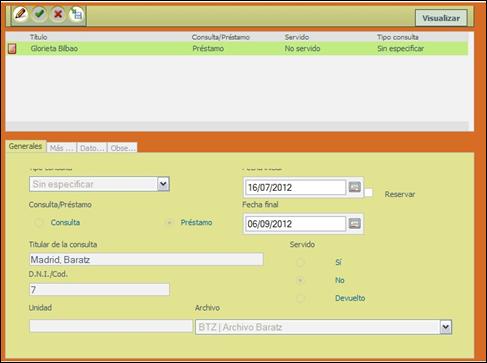Choose No under Servido

coord(300,280)
